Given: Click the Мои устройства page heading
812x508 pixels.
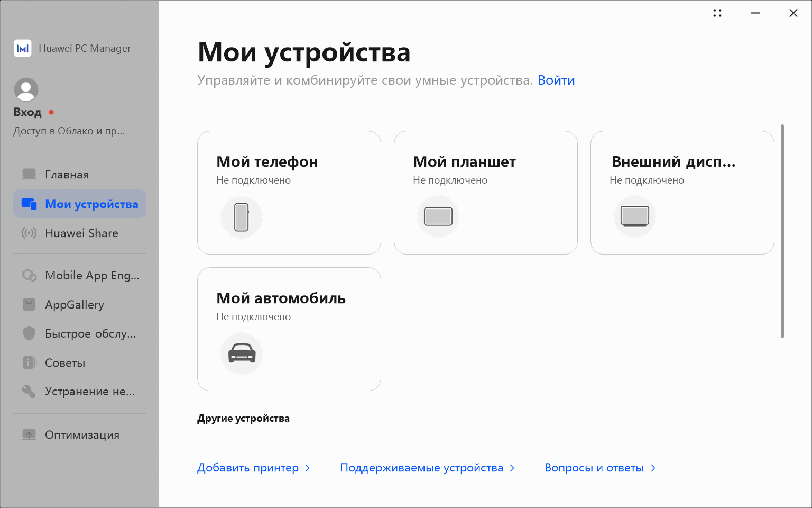Looking at the screenshot, I should pos(304,52).
